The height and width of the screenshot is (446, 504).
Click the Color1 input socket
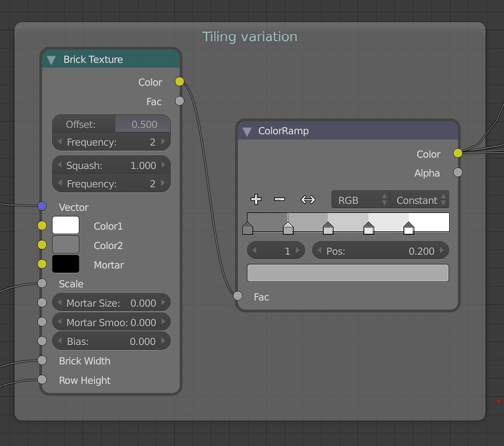click(x=42, y=225)
